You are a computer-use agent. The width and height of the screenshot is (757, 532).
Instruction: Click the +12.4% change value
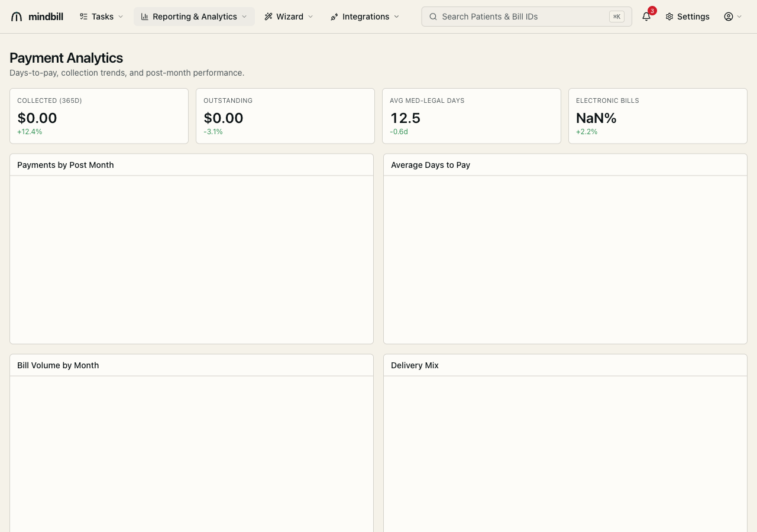[30, 132]
